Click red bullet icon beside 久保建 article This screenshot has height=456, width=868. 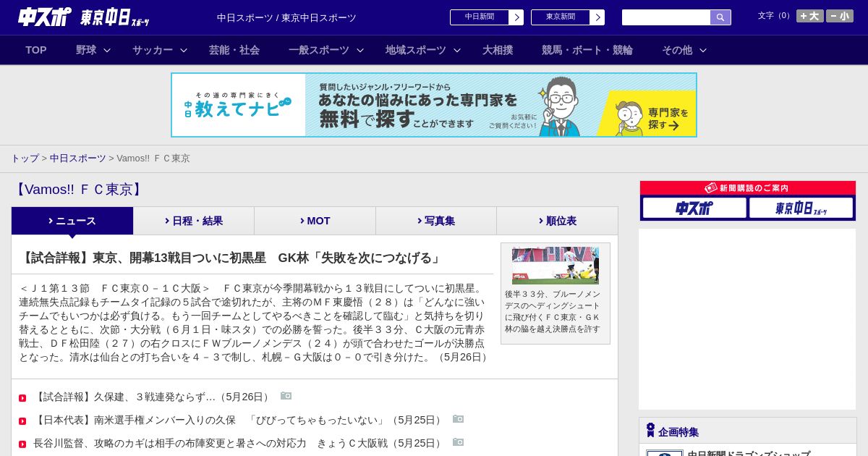pos(22,398)
